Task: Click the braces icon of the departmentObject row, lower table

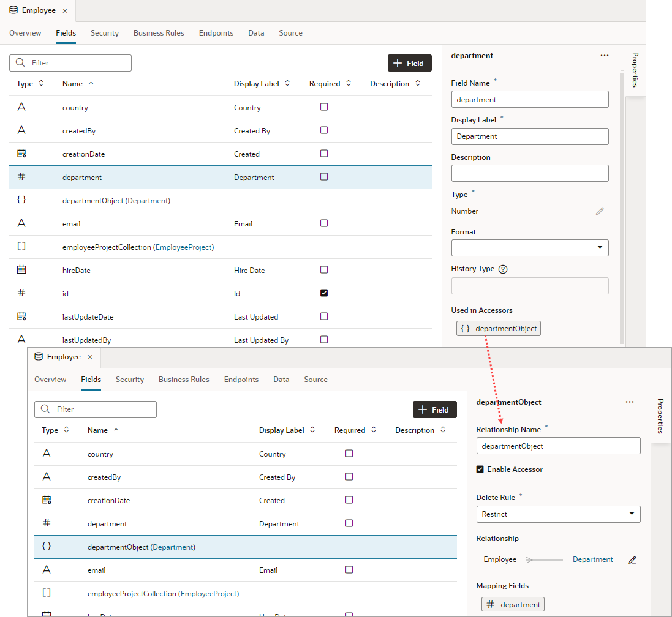Action: [47, 546]
